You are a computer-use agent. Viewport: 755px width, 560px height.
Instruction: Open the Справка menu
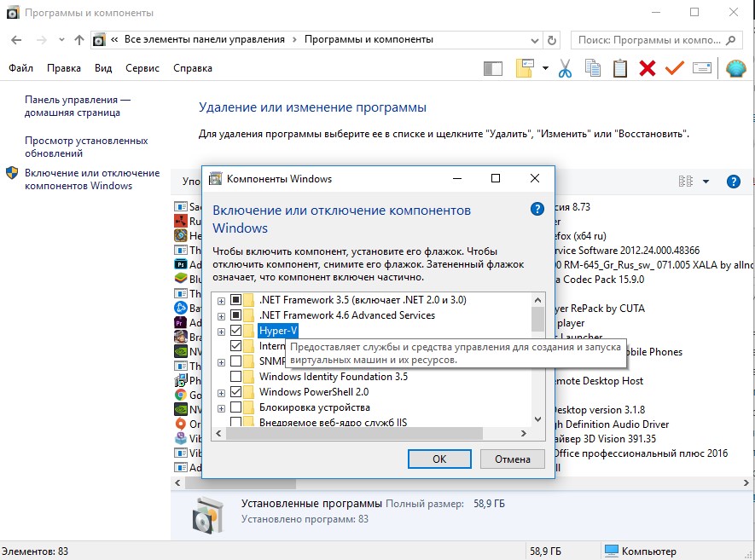[193, 68]
